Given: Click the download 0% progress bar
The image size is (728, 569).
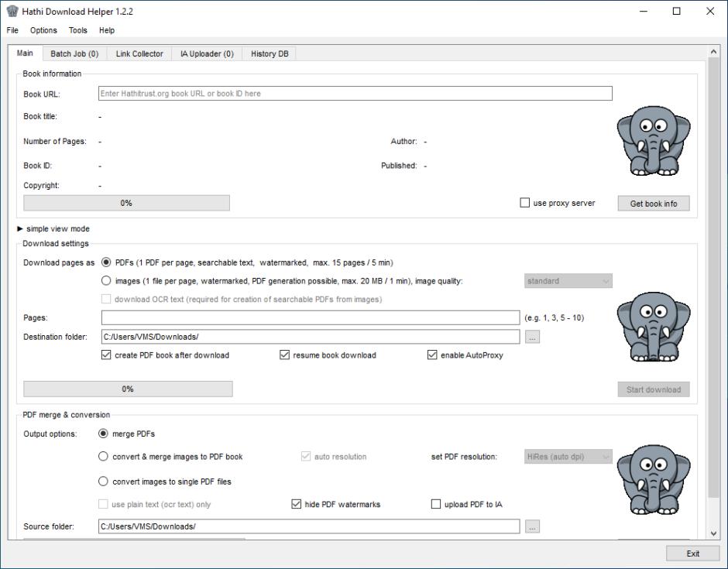Looking at the screenshot, I should [x=128, y=389].
